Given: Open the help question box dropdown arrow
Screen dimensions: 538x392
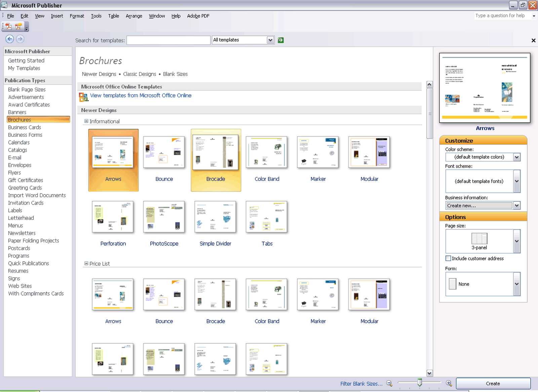Looking at the screenshot, I should pyautogui.click(x=534, y=16).
